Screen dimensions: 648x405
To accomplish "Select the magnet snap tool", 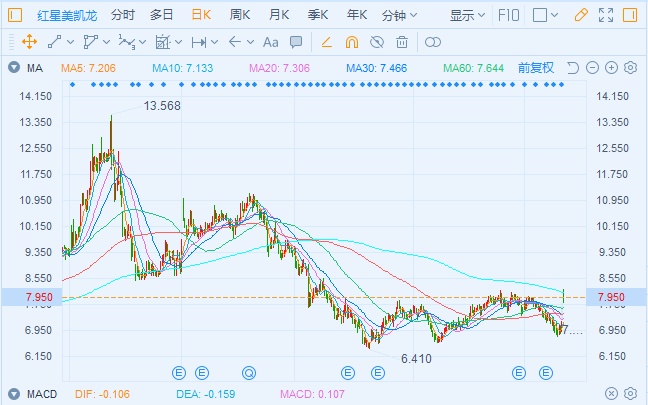I will coord(351,42).
